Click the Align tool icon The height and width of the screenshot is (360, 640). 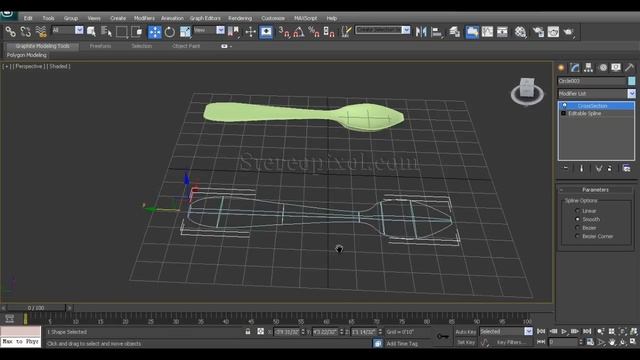pyautogui.click(x=436, y=31)
